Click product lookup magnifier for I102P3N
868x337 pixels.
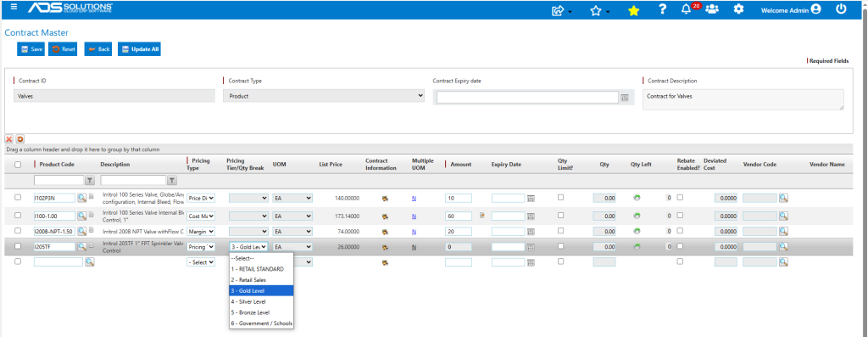tap(82, 198)
